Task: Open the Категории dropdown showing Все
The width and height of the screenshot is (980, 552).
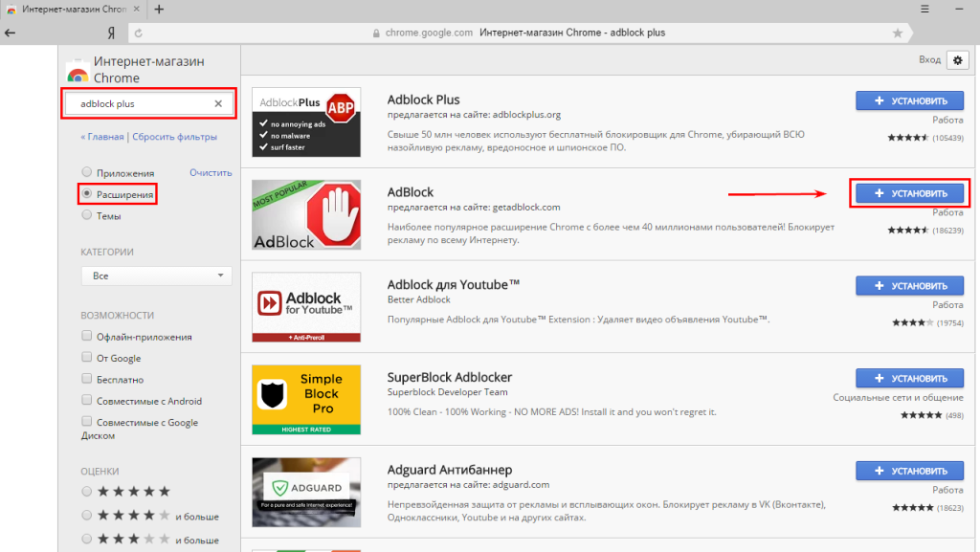Action: [156, 276]
